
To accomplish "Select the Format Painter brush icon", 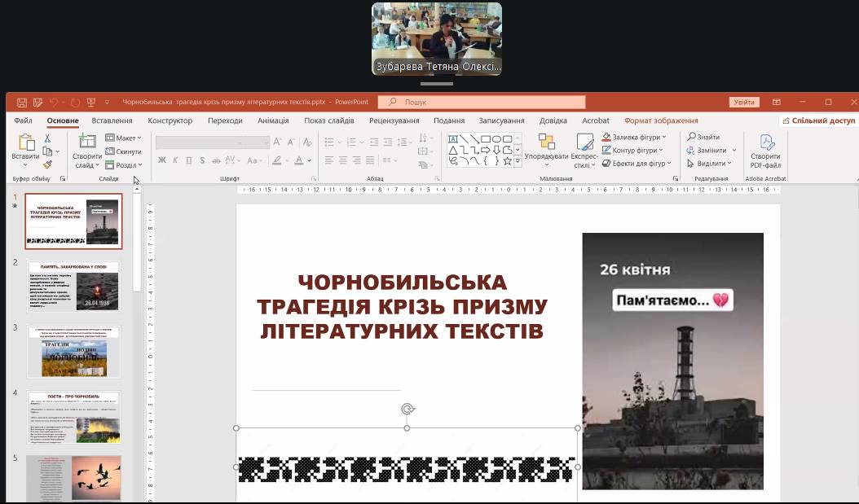I will click(48, 164).
